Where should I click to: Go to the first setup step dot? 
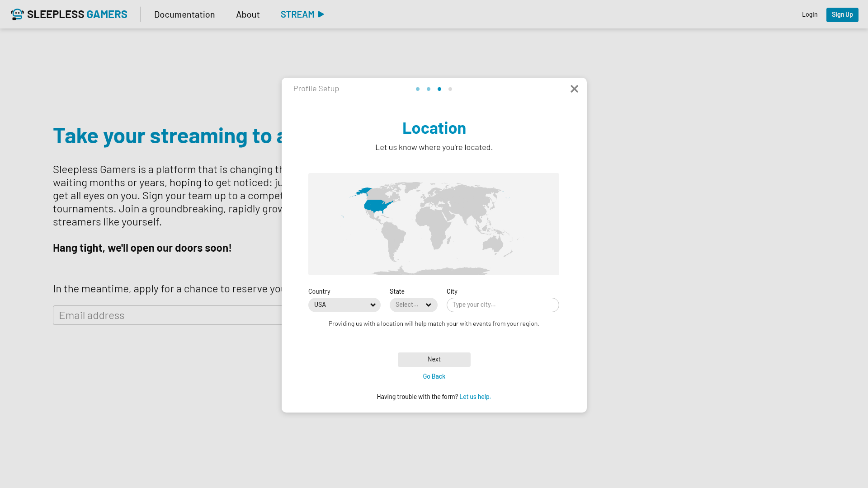click(x=418, y=89)
